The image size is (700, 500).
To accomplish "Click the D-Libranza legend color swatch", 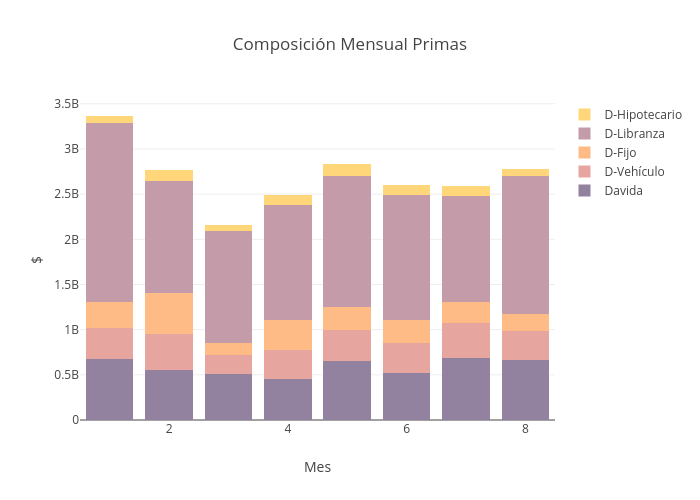I will pyautogui.click(x=585, y=133).
